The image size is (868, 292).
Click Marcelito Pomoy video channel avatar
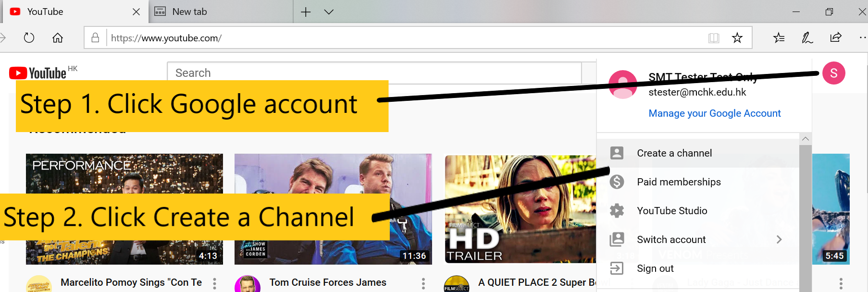[x=38, y=284]
